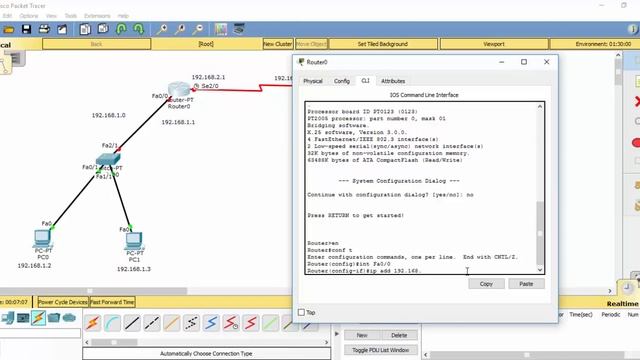
Task: Pick the light-blue Console cable
Action: 112,323
